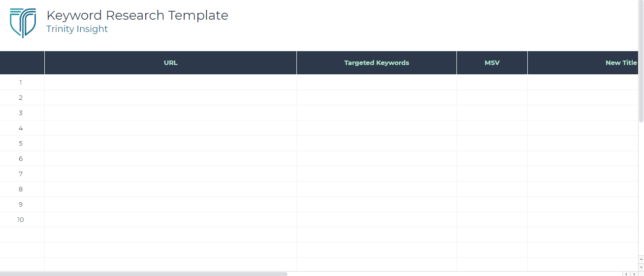The image size is (644, 276).
Task: Select the URL cell in row 8
Action: [170, 189]
